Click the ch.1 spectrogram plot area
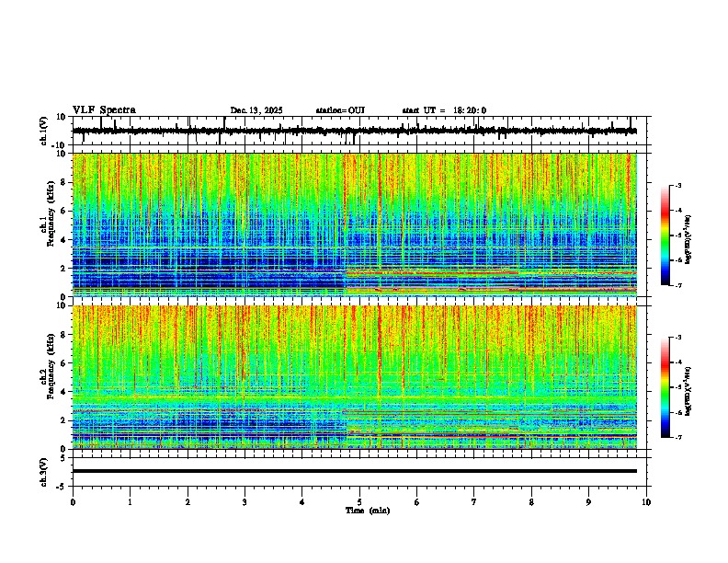This screenshot has width=728, height=563. pyautogui.click(x=355, y=224)
